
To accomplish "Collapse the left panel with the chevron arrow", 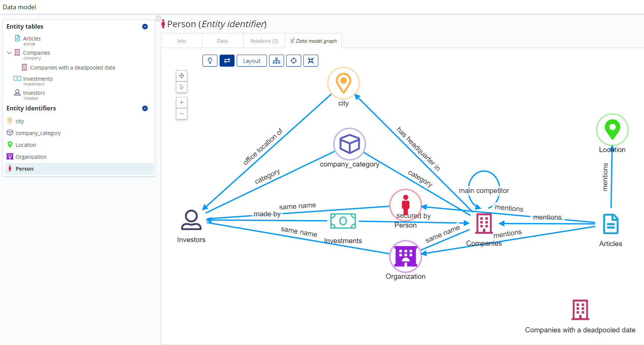I will point(158,18).
